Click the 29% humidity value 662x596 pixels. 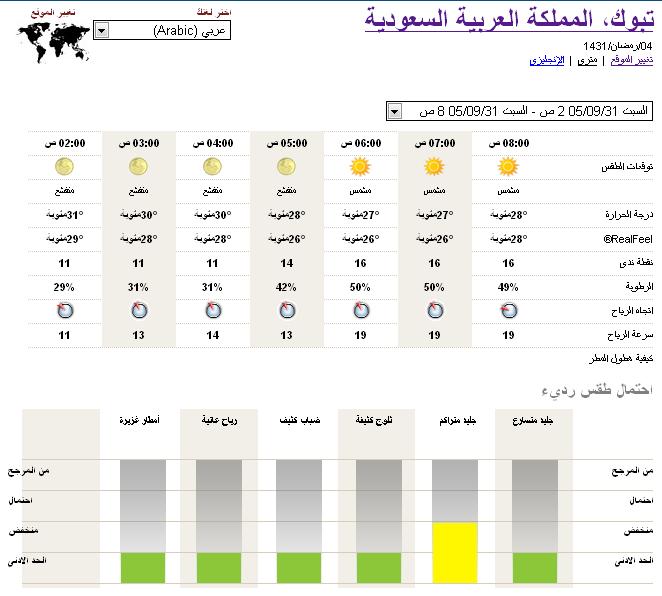(x=64, y=287)
